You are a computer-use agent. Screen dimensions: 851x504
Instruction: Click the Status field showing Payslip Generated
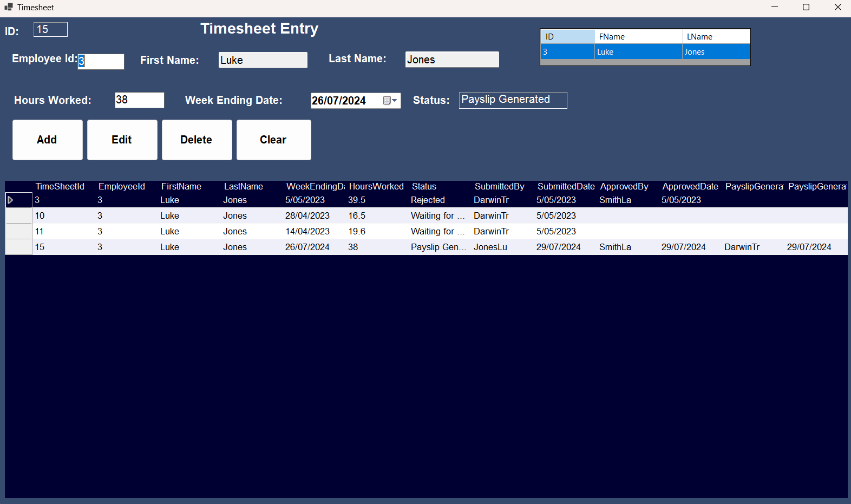pos(512,100)
